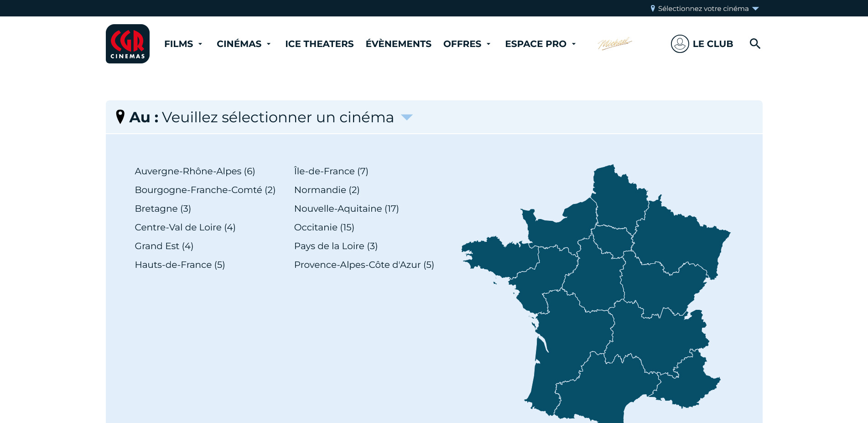Open the ÉVÈNEMENTS page

[398, 44]
